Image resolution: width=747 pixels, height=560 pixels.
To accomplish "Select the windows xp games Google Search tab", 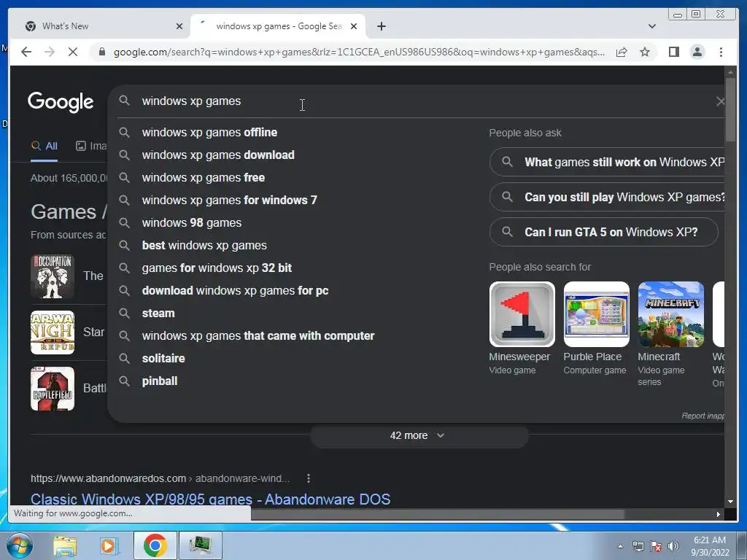I will tap(278, 26).
